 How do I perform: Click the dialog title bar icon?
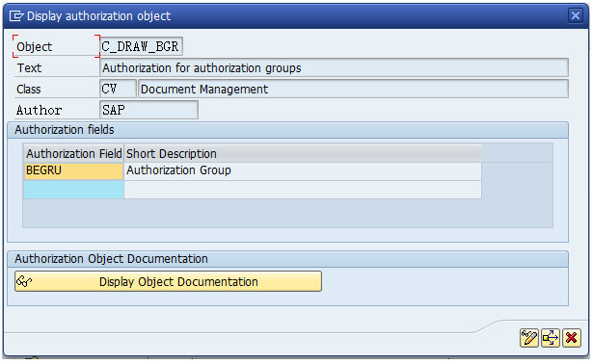(x=16, y=15)
